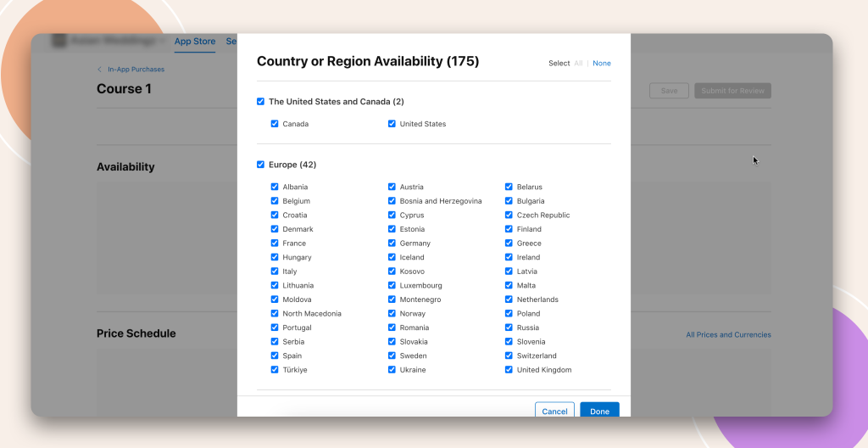The image size is (868, 448).
Task: Uncheck Ireland
Action: (509, 257)
